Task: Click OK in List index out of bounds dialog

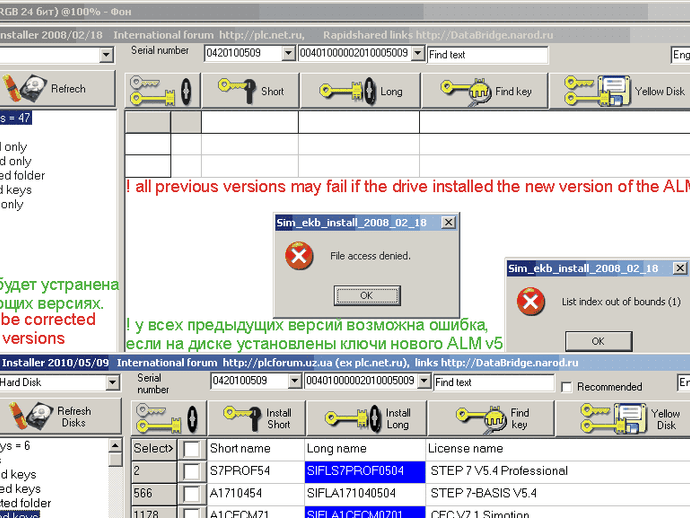Action: 598,341
